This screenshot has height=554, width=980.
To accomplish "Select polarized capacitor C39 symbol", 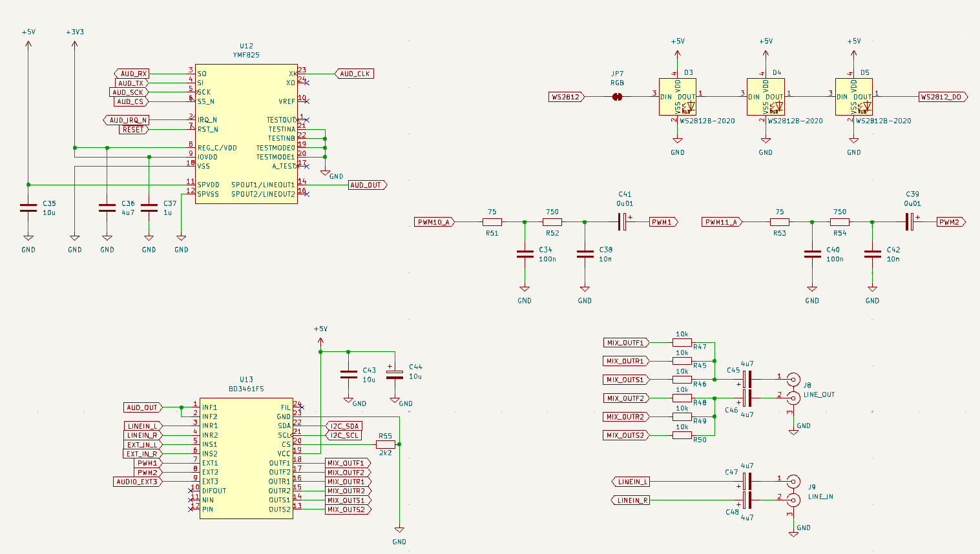I will 911,222.
